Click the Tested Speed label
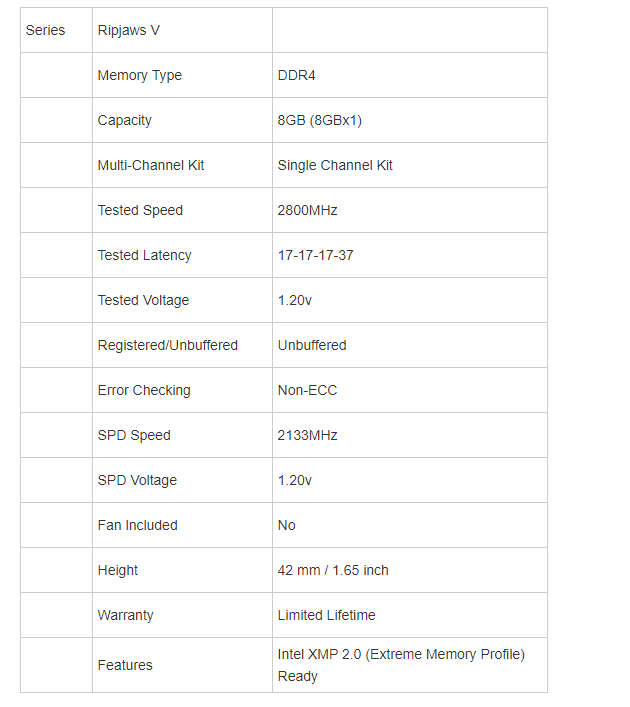 [x=140, y=211]
